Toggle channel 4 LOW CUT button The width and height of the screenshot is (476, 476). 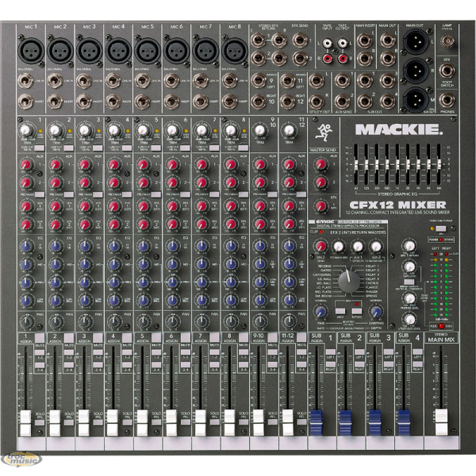tap(127, 148)
